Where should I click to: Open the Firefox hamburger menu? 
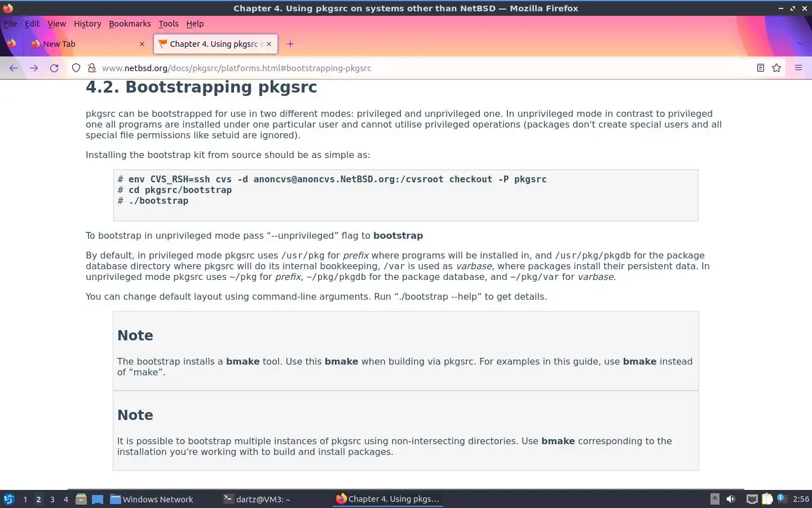click(798, 68)
